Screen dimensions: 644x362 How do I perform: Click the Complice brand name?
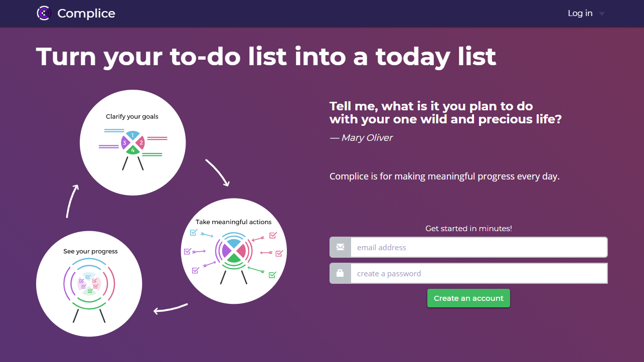pos(86,14)
